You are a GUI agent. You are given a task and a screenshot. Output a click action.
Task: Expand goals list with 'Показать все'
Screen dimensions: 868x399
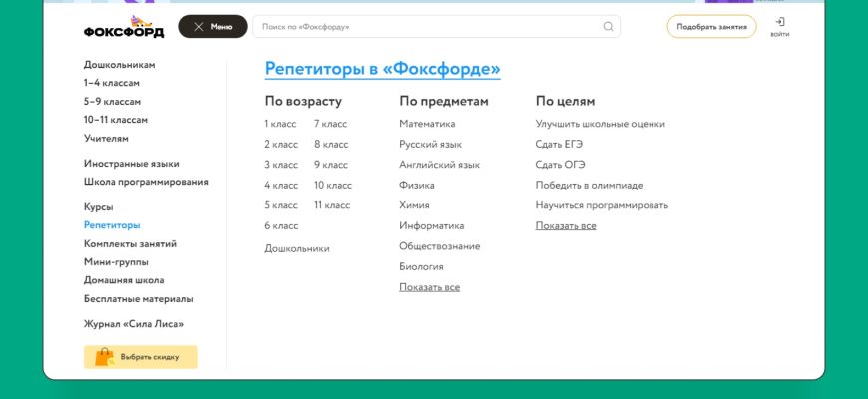[x=566, y=226]
